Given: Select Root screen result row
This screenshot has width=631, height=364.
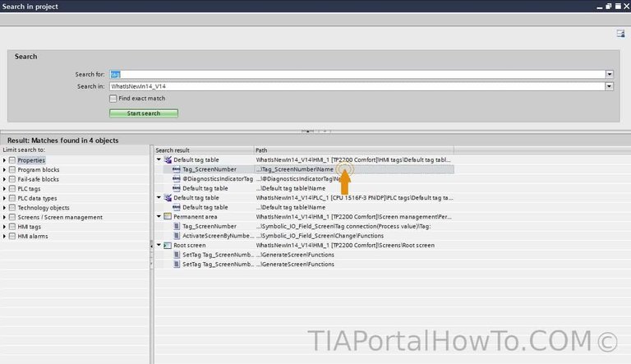Looking at the screenshot, I should coord(305,245).
